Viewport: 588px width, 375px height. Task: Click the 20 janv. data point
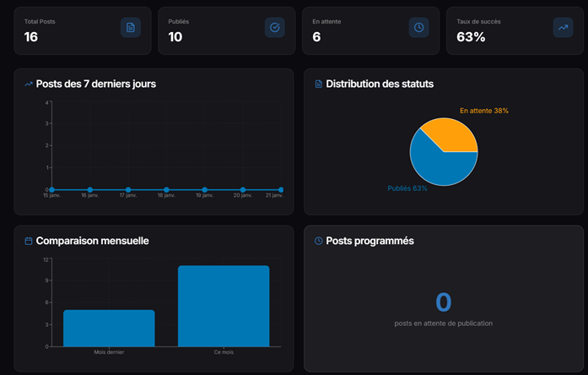(243, 190)
